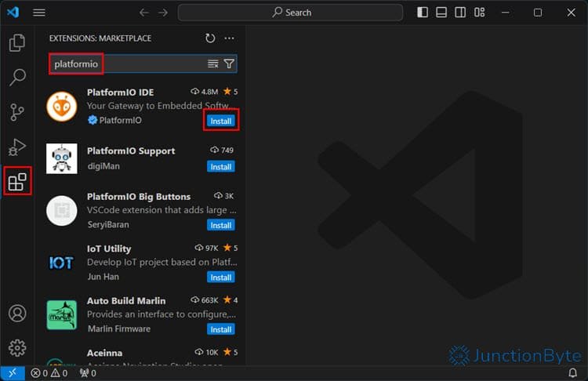The width and height of the screenshot is (588, 381).
Task: Open the PlatformIO Big Buttons title
Action: pos(139,197)
